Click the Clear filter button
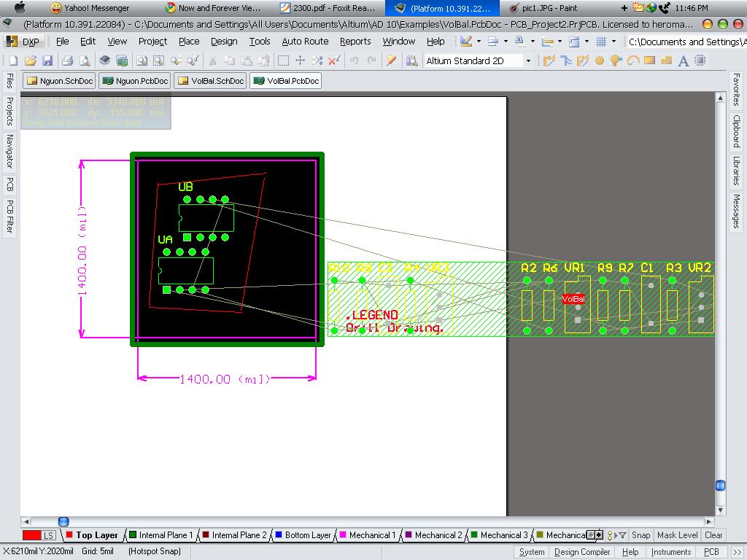The image size is (747, 560). click(x=713, y=535)
